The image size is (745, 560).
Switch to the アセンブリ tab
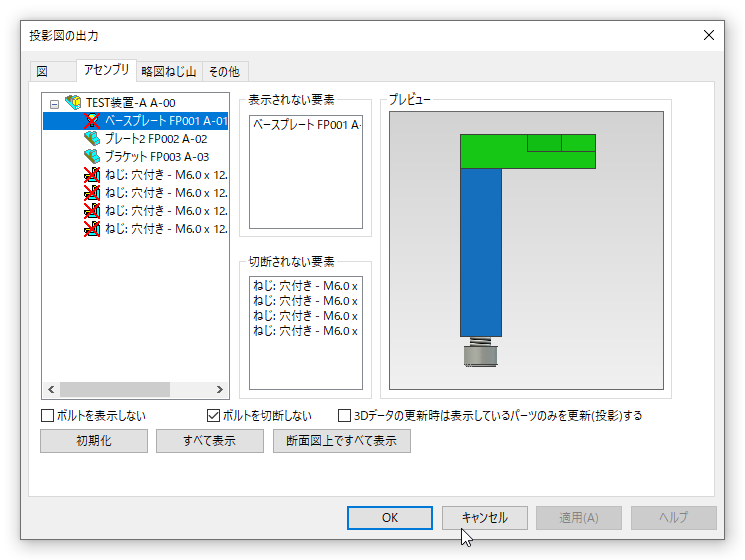[x=106, y=70]
